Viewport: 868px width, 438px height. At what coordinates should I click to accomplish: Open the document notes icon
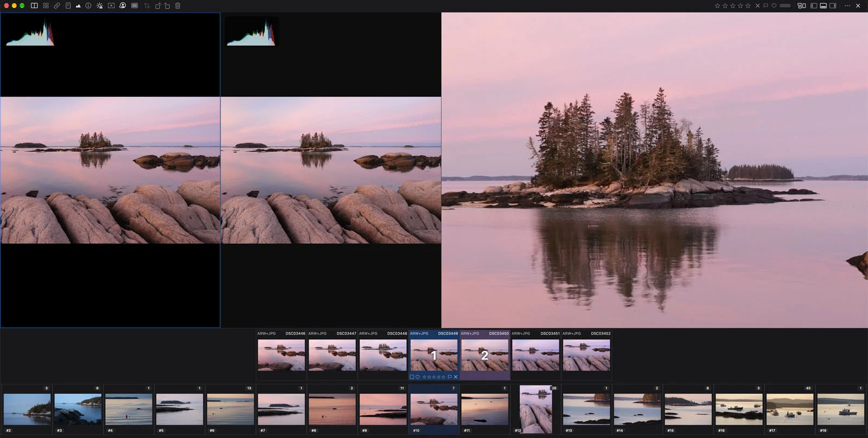pos(68,5)
